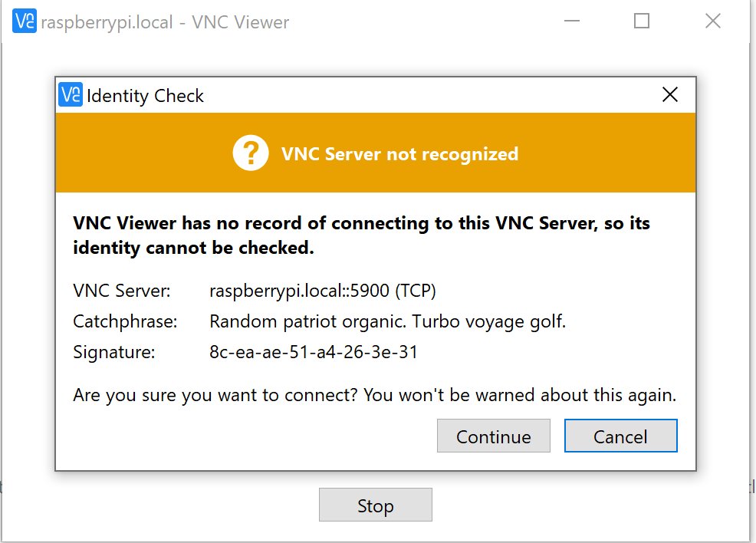Click the bold "no record of connecting" warning

pos(361,235)
